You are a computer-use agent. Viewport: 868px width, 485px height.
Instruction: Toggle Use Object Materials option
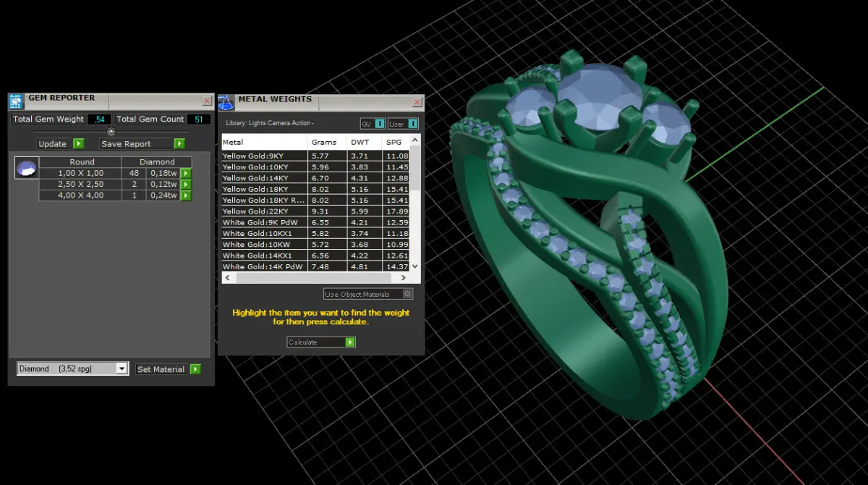click(368, 294)
